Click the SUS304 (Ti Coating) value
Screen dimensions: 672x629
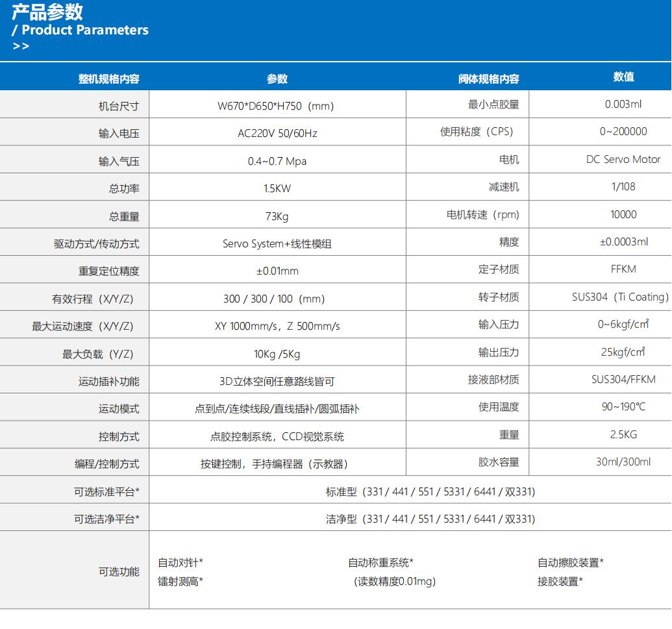pos(620,297)
